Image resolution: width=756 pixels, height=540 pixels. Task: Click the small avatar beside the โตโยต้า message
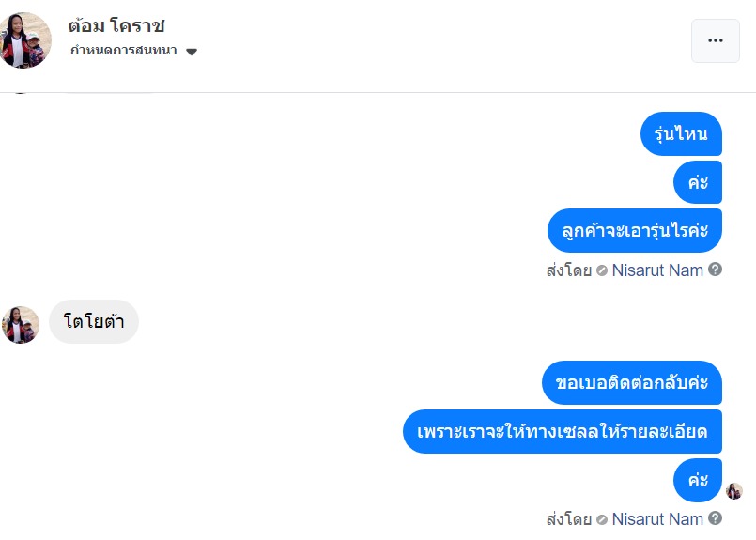[21, 325]
